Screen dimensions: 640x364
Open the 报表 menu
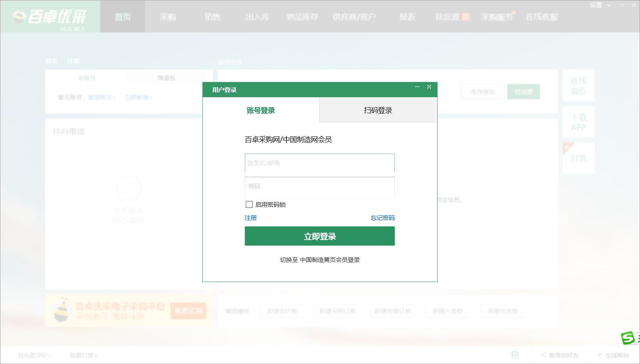tap(407, 17)
